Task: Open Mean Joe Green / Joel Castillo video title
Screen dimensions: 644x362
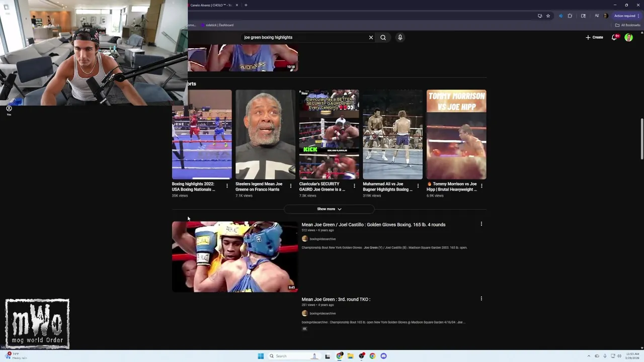Action: [x=373, y=225]
